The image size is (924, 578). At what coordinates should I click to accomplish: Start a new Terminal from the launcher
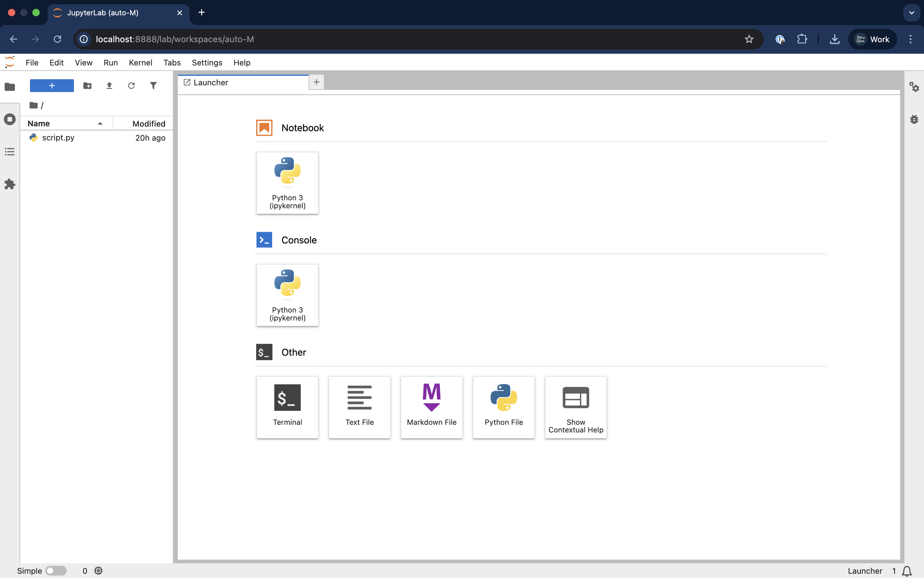point(288,407)
